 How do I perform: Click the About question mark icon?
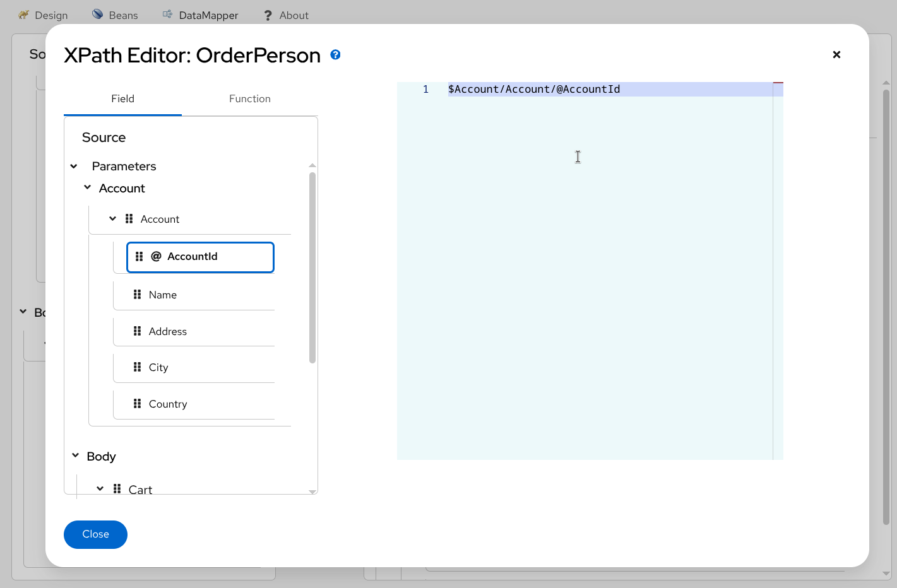267,15
